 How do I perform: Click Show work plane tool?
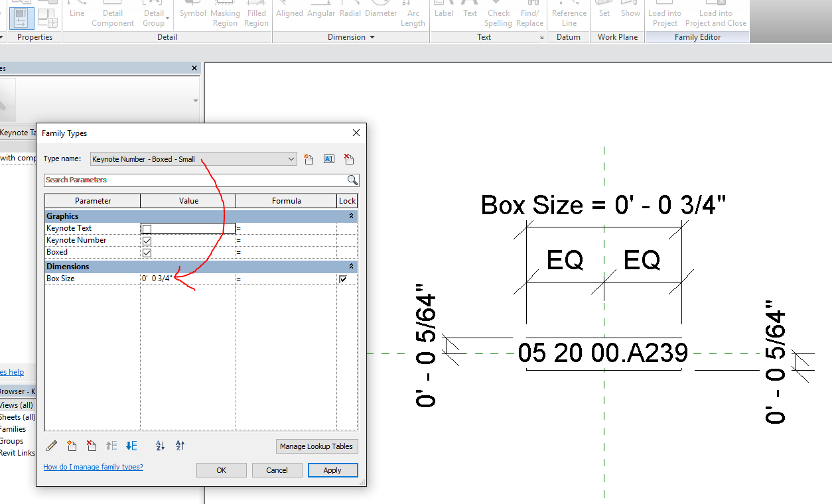(x=630, y=13)
